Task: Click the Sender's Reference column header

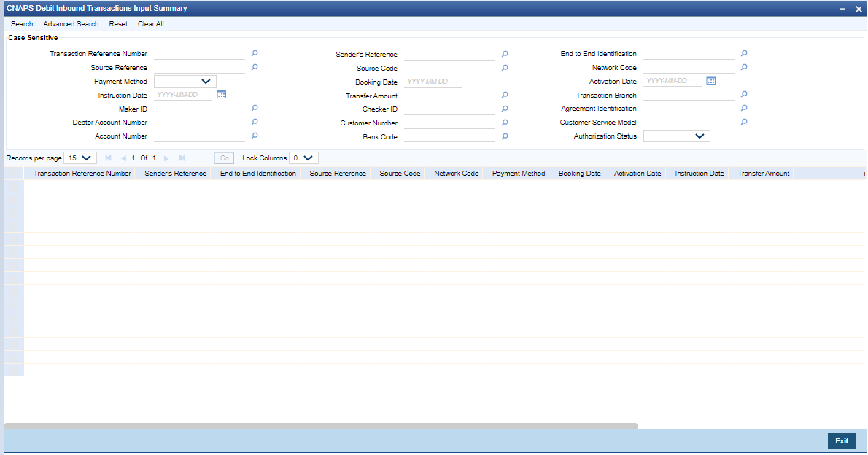Action: (176, 174)
